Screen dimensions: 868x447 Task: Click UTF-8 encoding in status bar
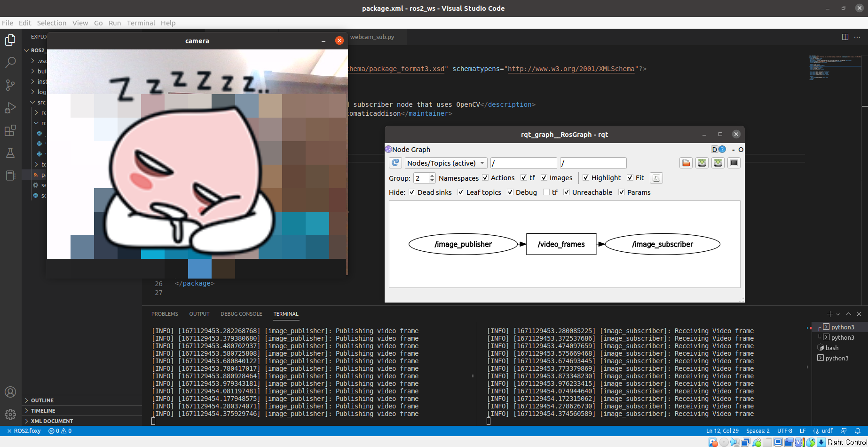pyautogui.click(x=785, y=431)
